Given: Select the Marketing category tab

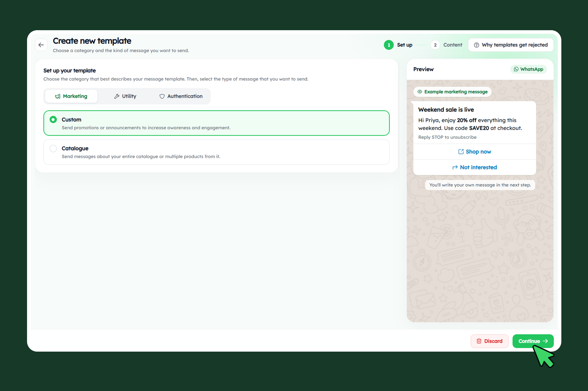Looking at the screenshot, I should (71, 96).
